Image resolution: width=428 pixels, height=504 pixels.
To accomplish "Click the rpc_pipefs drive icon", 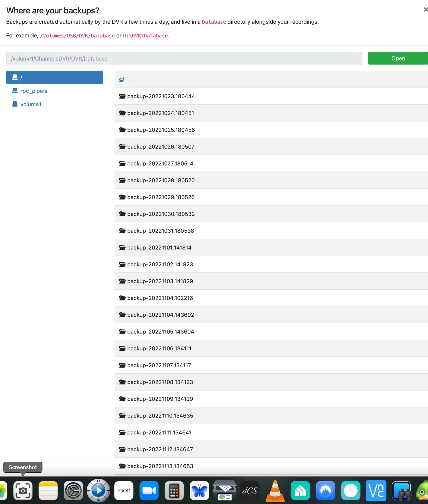I will point(15,91).
